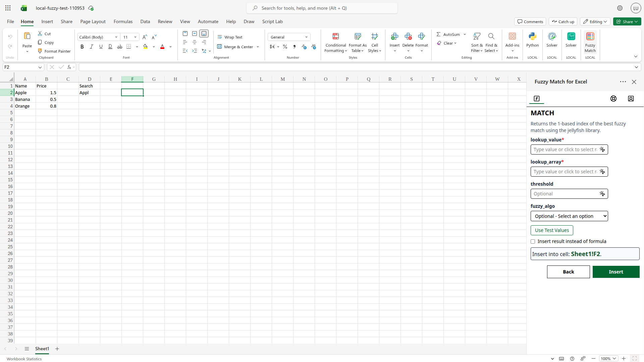Apply the red font color
The height and width of the screenshot is (362, 644).
tap(162, 47)
